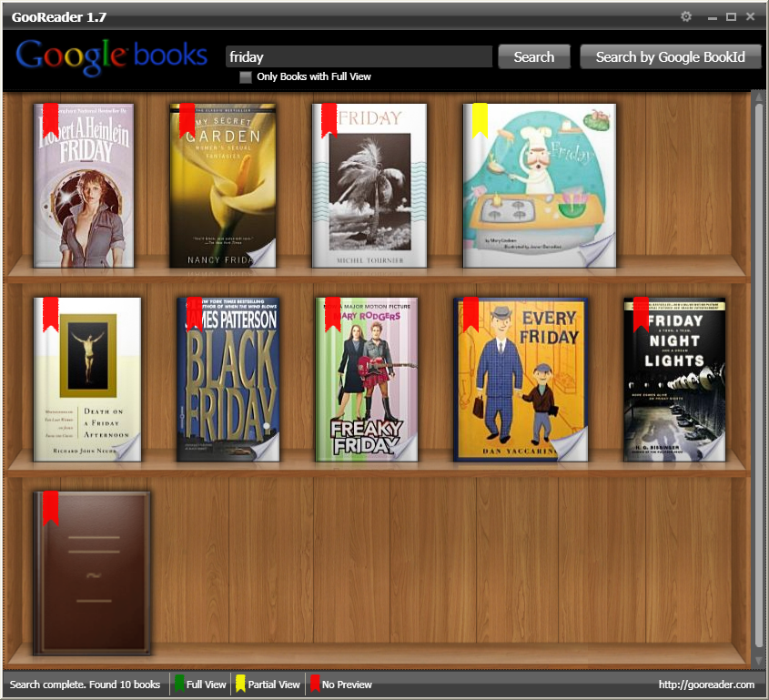Viewport: 769px width, 700px height.
Task: Open Death on a Friday Afternoon
Action: pos(89,382)
